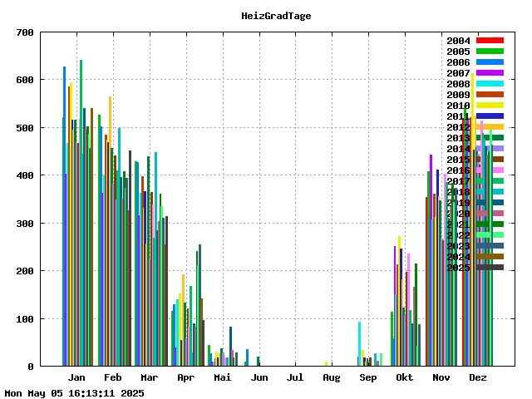532x399 pixels.
Task: Click the red 2004 legend swatch
Action: 490,41
